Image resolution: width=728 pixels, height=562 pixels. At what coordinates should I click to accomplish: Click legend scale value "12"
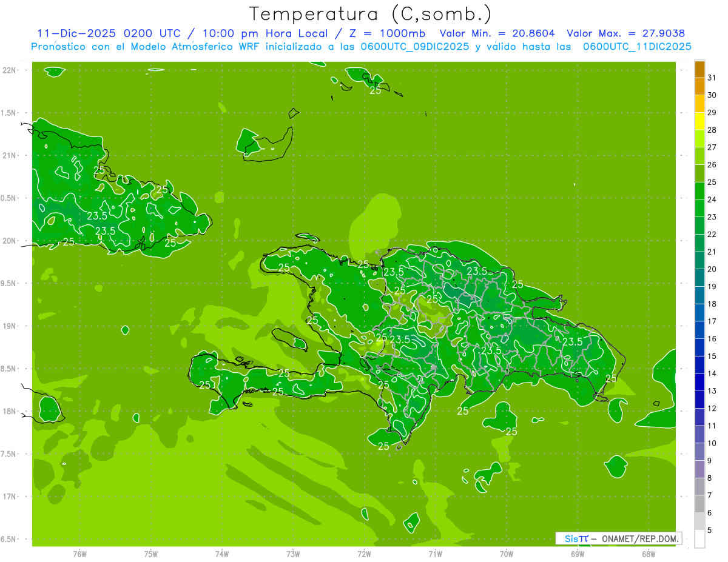point(712,408)
